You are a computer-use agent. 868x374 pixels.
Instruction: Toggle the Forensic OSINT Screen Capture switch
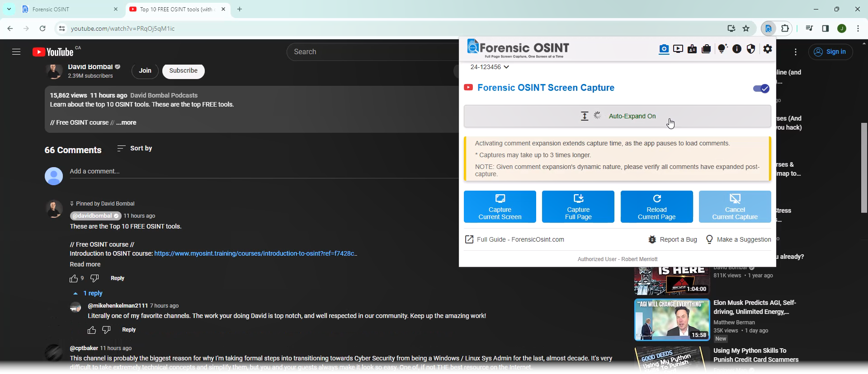click(761, 89)
